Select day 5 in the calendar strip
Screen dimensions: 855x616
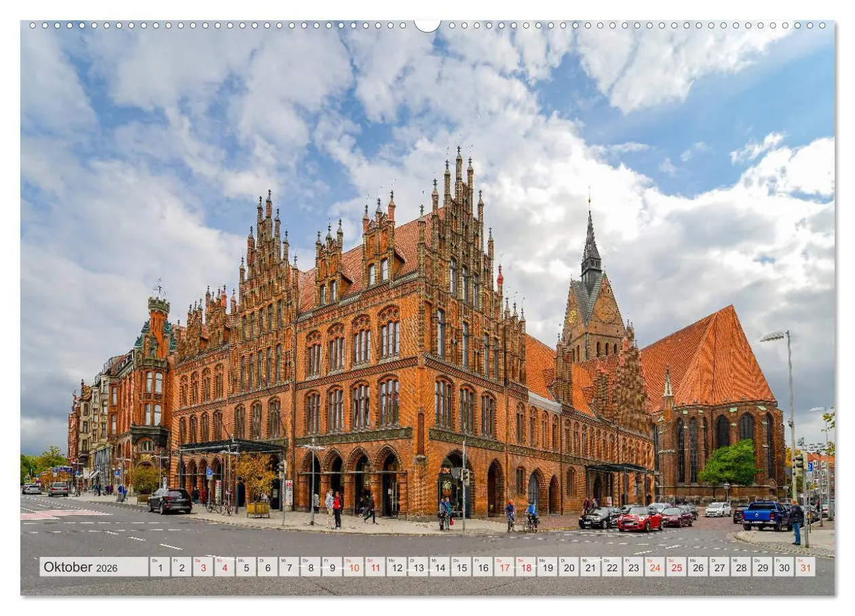coord(246,567)
